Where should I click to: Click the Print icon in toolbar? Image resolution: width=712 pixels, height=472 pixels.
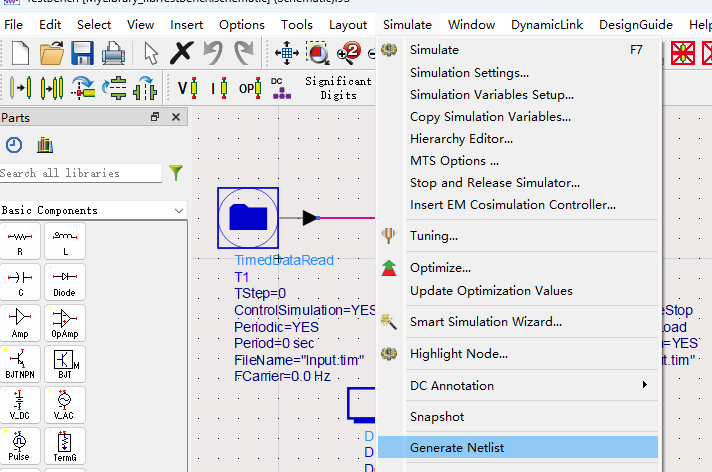pos(113,53)
